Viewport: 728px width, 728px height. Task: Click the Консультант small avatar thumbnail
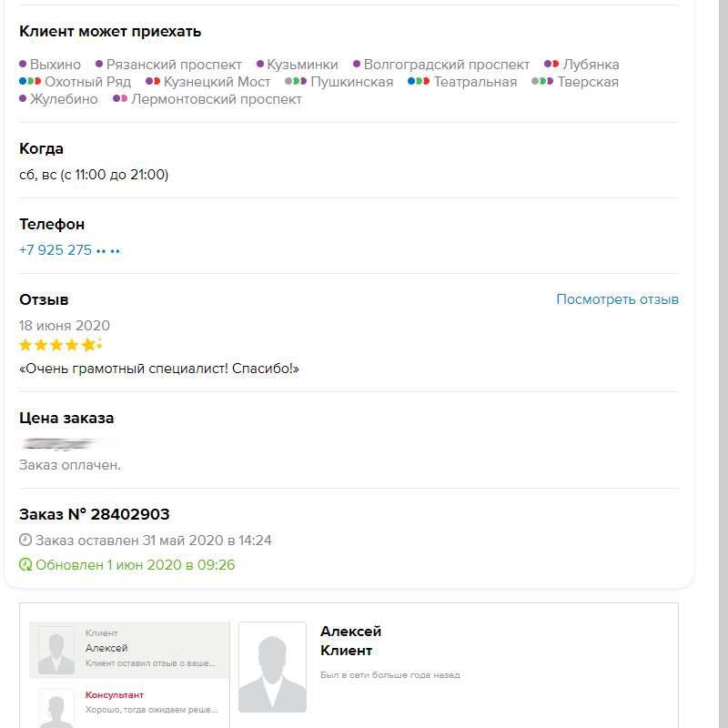tap(56, 707)
